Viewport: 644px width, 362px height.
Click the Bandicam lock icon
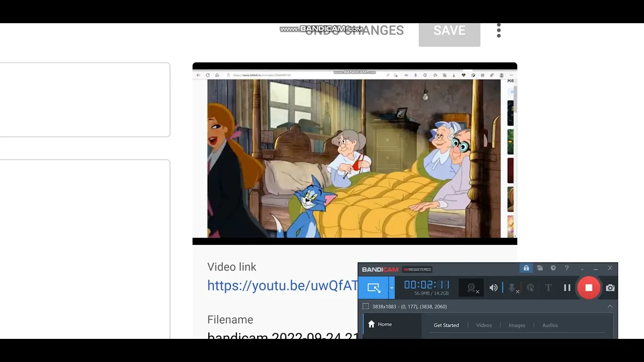pos(526,268)
